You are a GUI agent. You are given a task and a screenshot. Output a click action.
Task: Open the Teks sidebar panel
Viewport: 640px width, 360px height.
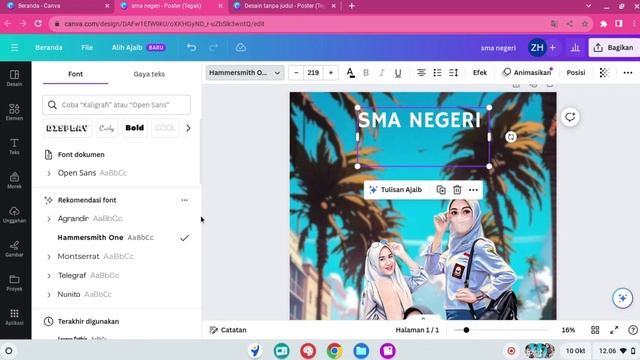pyautogui.click(x=14, y=146)
